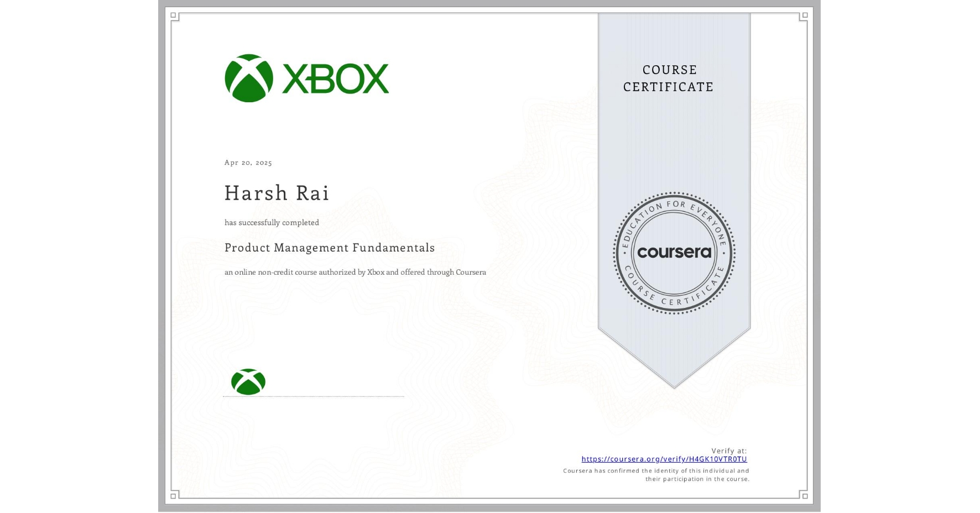Click the date 'Apr 20, 2025'
The height and width of the screenshot is (513, 980).
(247, 163)
